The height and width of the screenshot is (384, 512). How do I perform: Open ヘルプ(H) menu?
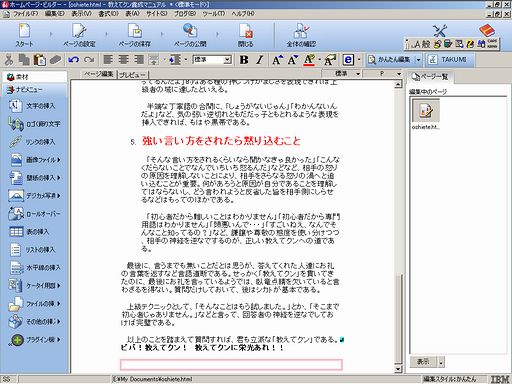point(243,14)
